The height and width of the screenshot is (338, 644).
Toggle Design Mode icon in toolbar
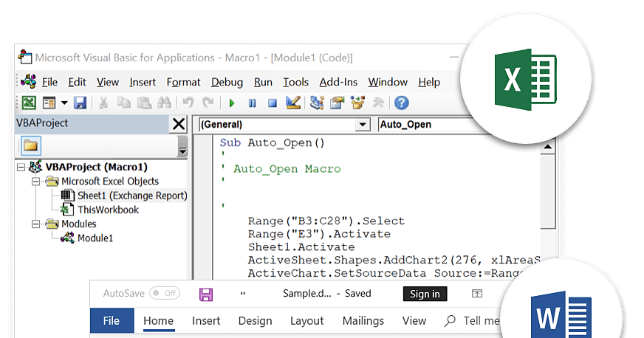[292, 103]
